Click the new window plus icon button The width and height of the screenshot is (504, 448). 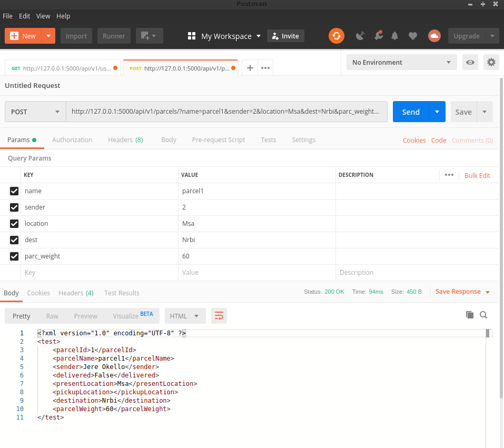[x=149, y=36]
